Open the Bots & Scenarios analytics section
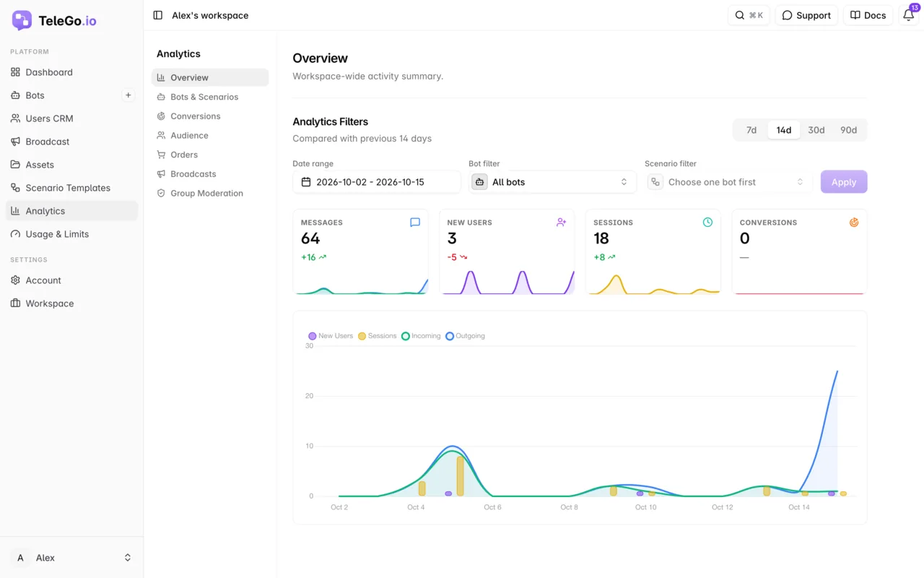This screenshot has height=578, width=924. (210, 97)
